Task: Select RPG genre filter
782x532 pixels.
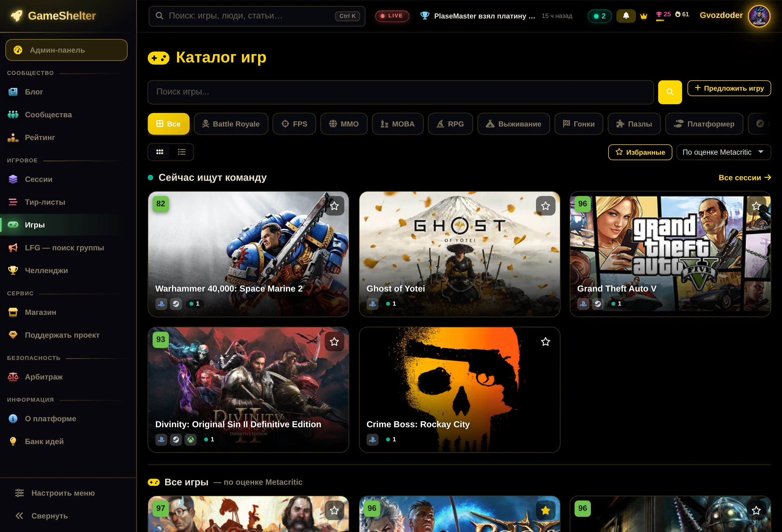Action: (x=450, y=124)
